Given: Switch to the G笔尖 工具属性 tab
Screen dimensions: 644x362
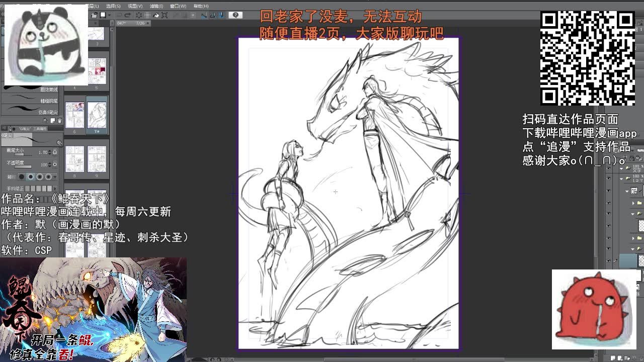Looking at the screenshot, I should coord(33,128).
